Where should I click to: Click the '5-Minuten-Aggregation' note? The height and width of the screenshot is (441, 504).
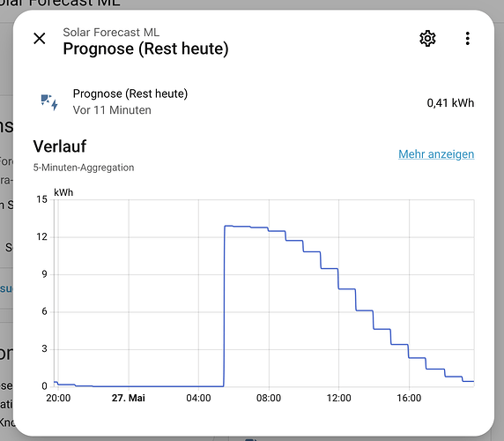(x=84, y=168)
